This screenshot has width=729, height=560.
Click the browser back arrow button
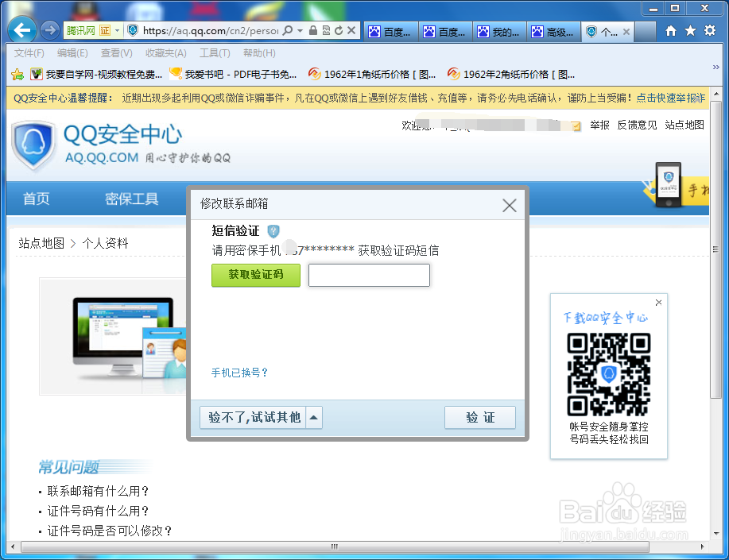[x=22, y=30]
